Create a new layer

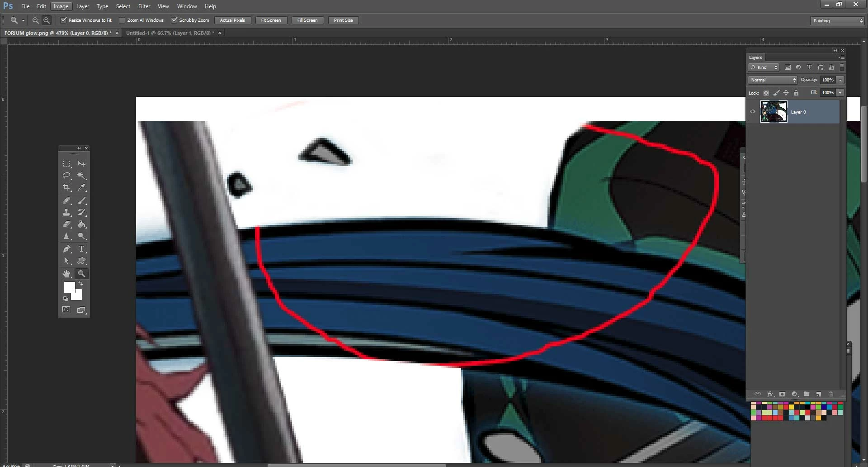click(818, 394)
